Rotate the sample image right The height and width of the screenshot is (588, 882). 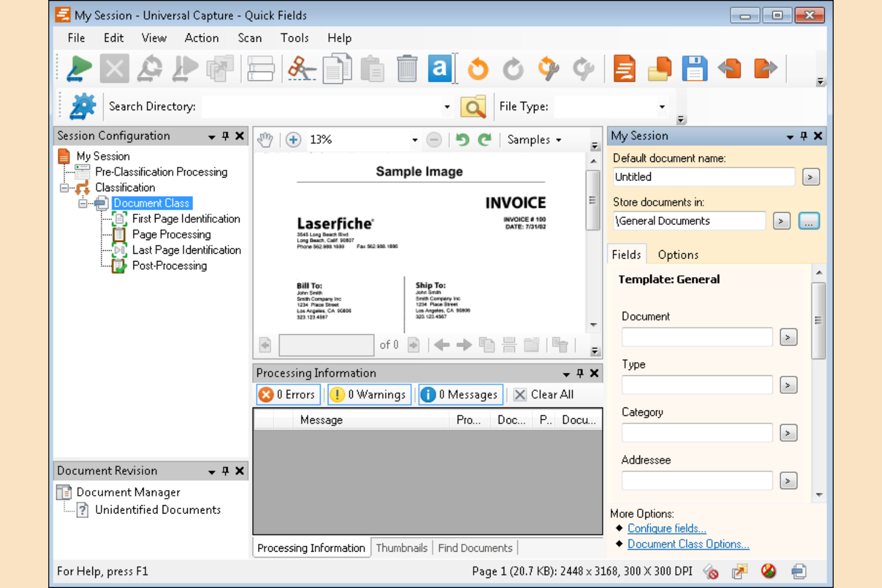tap(513, 68)
